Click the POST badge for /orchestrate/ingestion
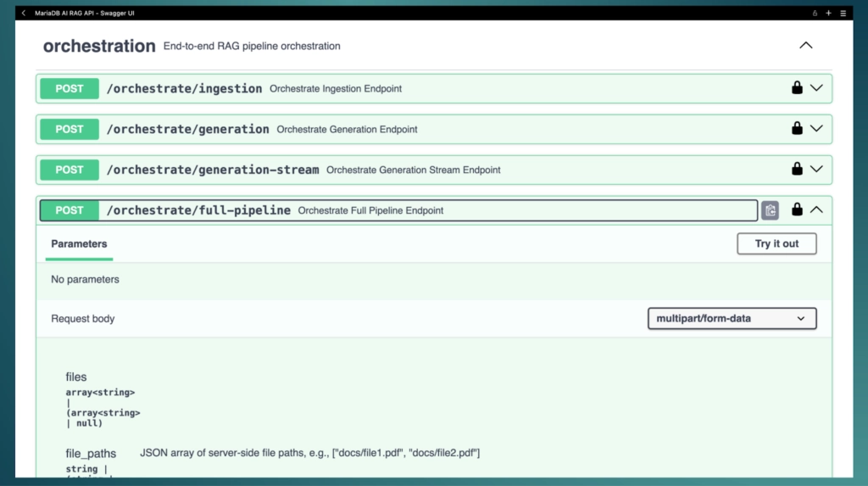Image resolution: width=868 pixels, height=486 pixels. click(x=70, y=88)
